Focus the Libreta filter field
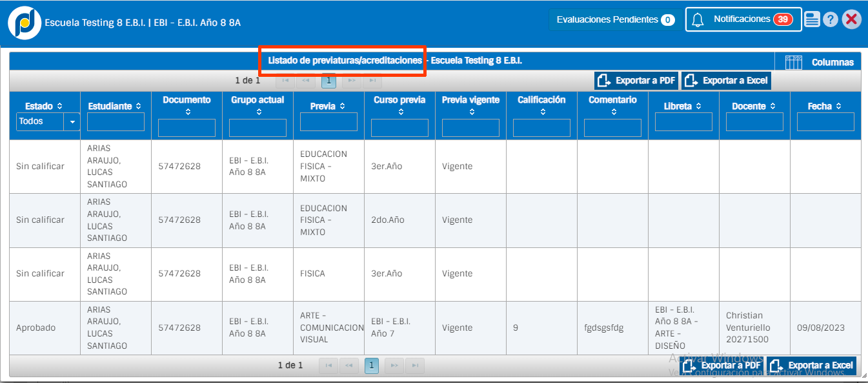The width and height of the screenshot is (868, 383). 684,121
